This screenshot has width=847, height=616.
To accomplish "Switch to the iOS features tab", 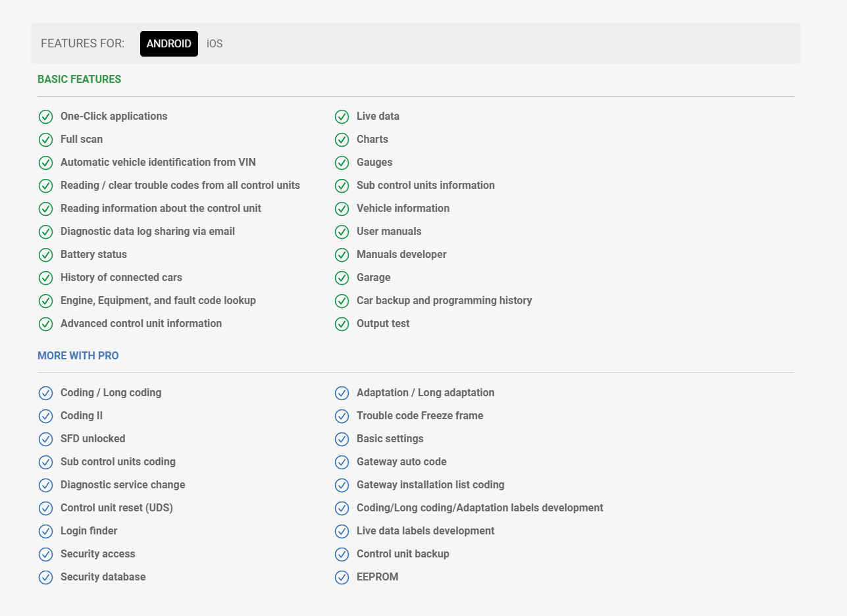I will pos(215,44).
